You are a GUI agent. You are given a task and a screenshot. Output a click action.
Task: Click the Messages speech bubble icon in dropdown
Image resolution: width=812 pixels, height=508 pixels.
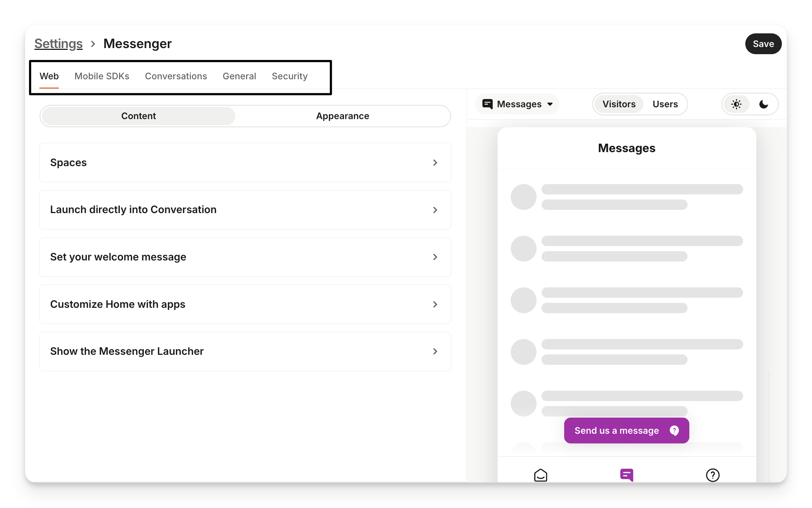pos(487,104)
